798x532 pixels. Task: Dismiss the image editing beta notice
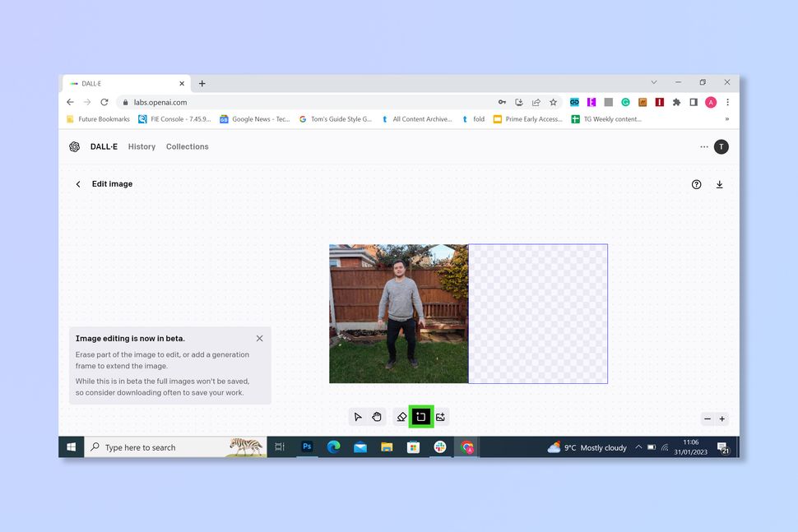(x=259, y=338)
